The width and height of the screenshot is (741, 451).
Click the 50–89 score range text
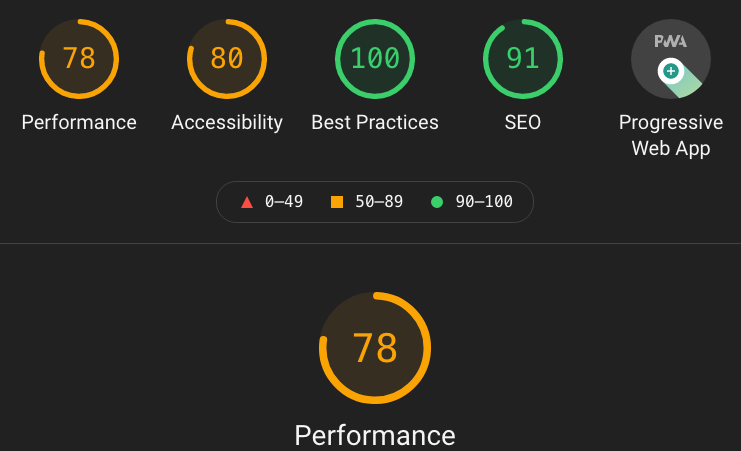(379, 202)
